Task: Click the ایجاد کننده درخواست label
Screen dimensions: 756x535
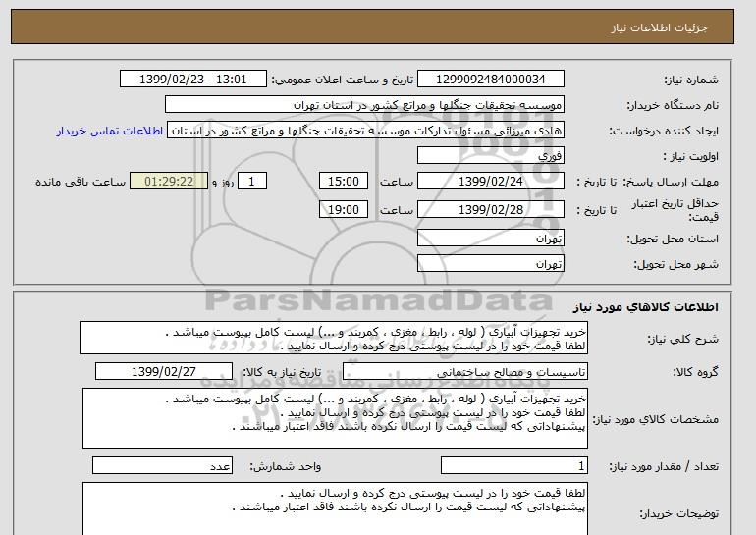Action: pos(664,132)
